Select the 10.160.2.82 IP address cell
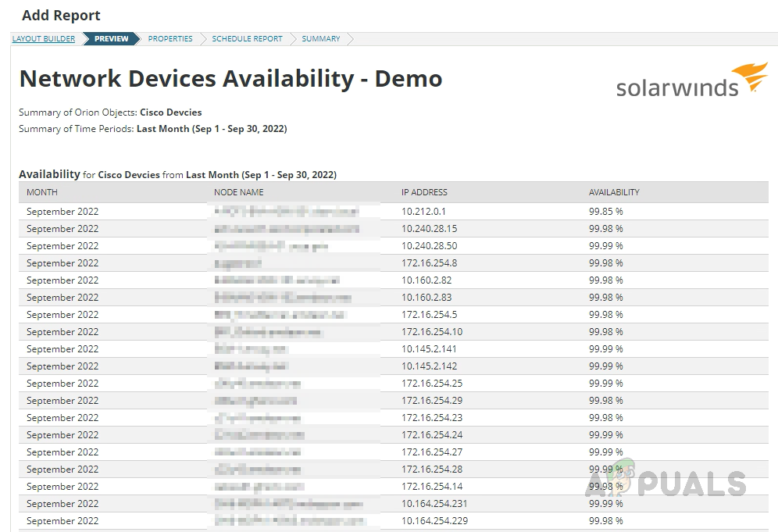Screen dimensions: 778x532 [x=426, y=280]
